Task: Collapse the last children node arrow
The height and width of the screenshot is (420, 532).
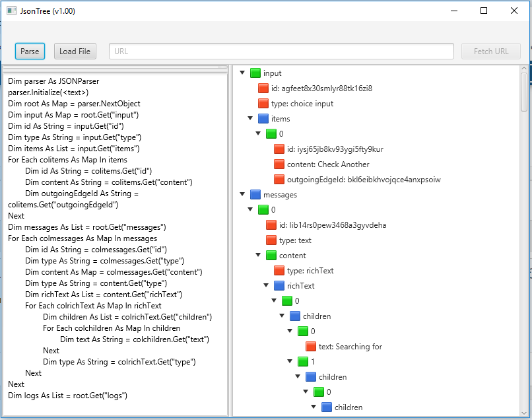Action: pos(314,406)
